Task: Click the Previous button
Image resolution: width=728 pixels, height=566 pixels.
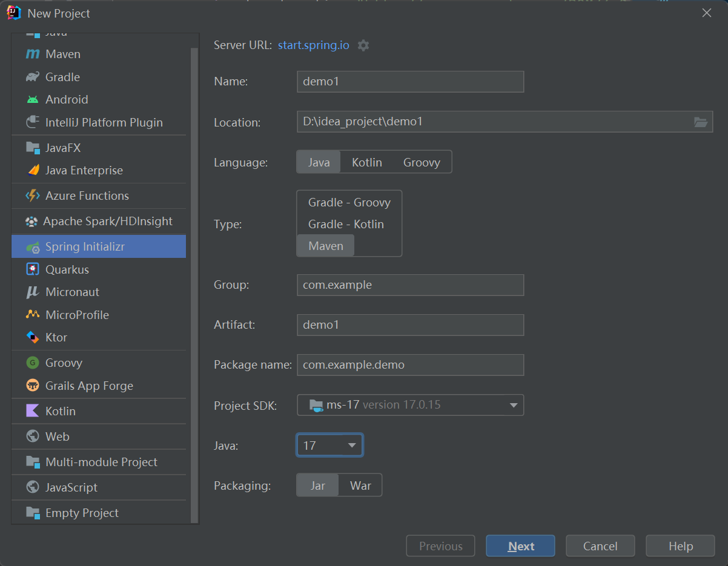Action: click(440, 546)
